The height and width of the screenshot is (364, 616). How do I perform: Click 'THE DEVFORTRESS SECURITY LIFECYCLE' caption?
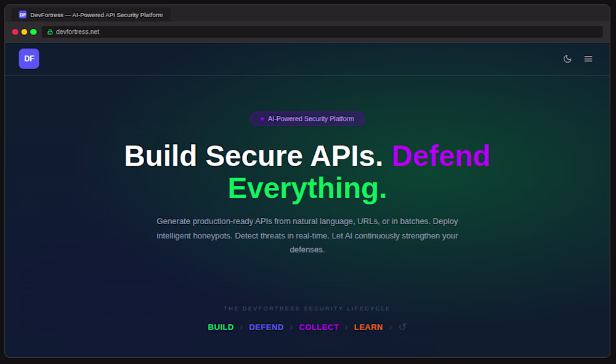pyautogui.click(x=307, y=309)
